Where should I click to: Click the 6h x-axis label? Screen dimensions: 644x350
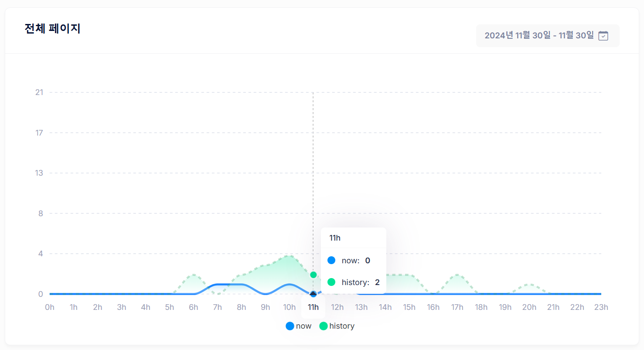[x=194, y=307]
